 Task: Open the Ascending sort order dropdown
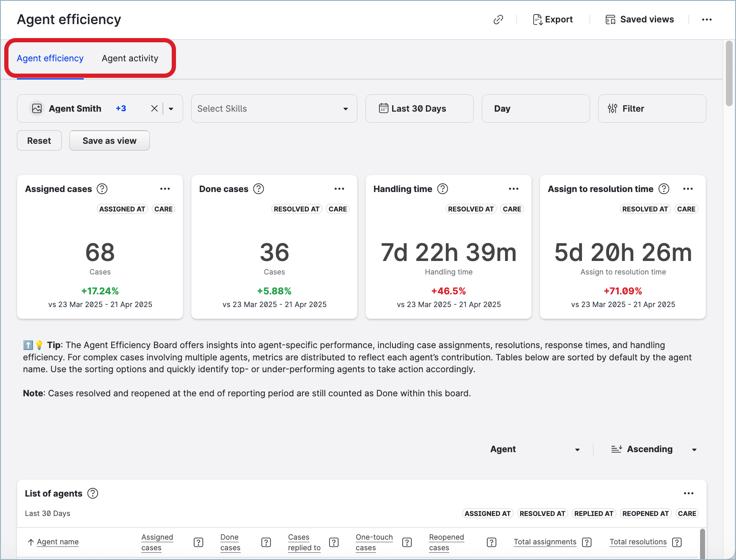pos(654,449)
